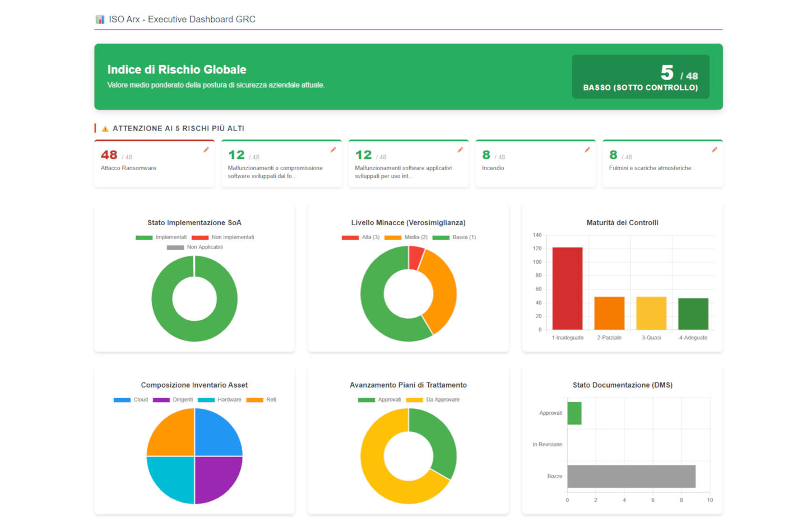Click the edit pencil on Attacco Ransomware card
Image resolution: width=807 pixels, height=532 pixels.
tap(206, 150)
